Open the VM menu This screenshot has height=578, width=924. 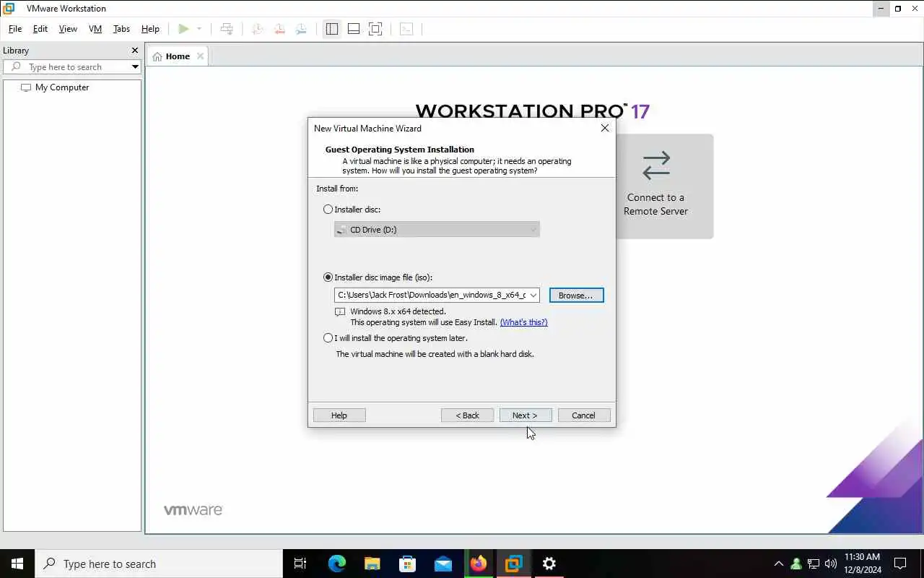pos(95,29)
